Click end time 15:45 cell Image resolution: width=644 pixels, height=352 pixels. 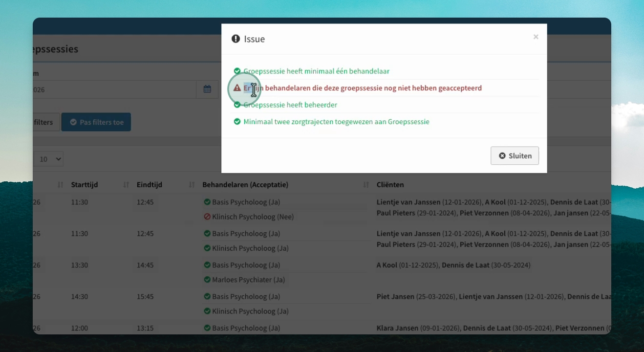145,296
